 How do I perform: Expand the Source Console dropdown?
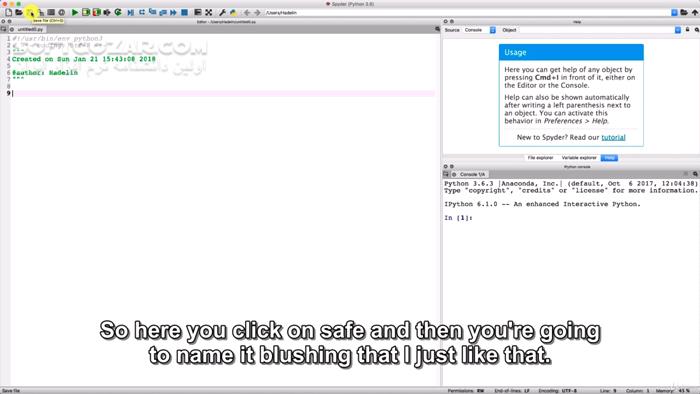(492, 30)
